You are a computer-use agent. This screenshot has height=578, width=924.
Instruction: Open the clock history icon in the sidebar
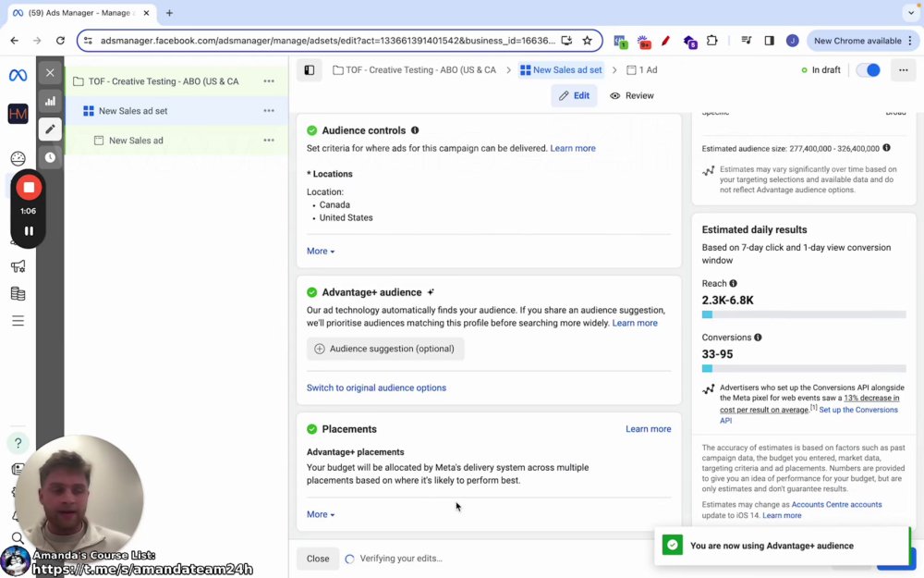pos(50,157)
